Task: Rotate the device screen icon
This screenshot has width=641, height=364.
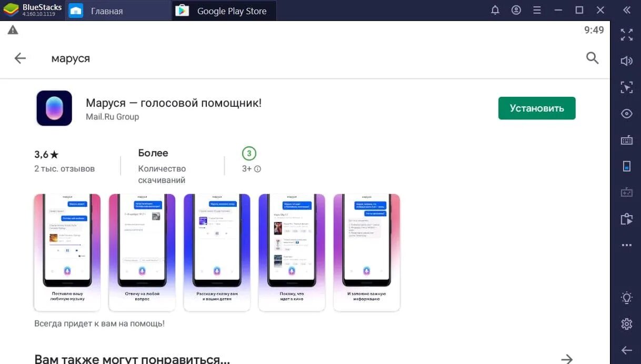Action: 626,166
